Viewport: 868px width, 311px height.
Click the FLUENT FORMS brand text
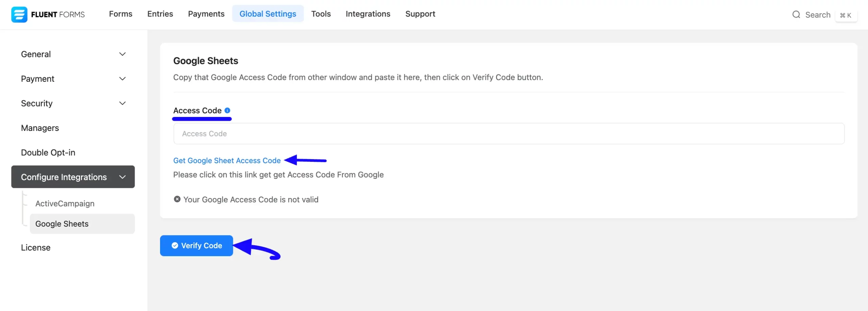pyautogui.click(x=58, y=15)
